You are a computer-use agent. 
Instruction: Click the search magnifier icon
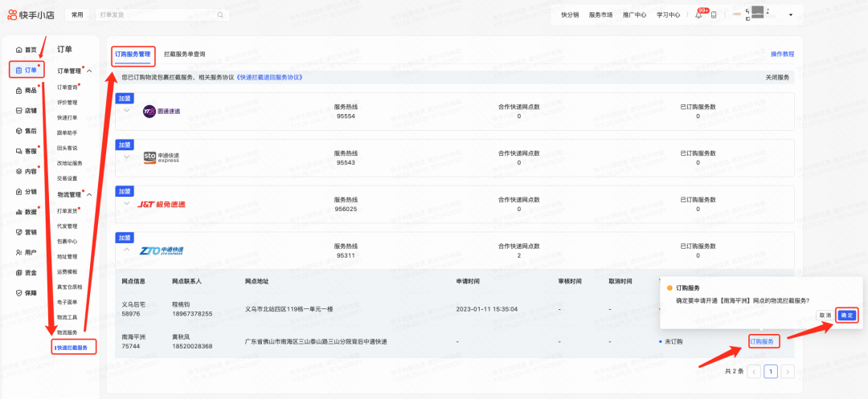click(x=221, y=15)
